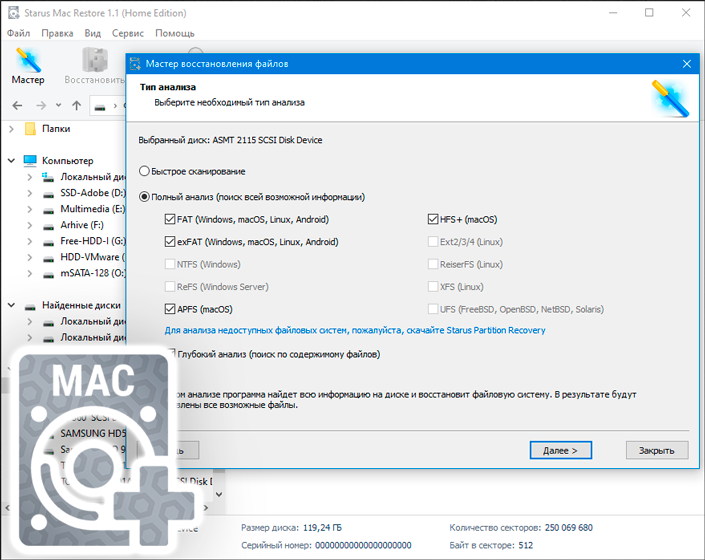Click the wizard dialog title icon
705x560 pixels.
(x=135, y=64)
